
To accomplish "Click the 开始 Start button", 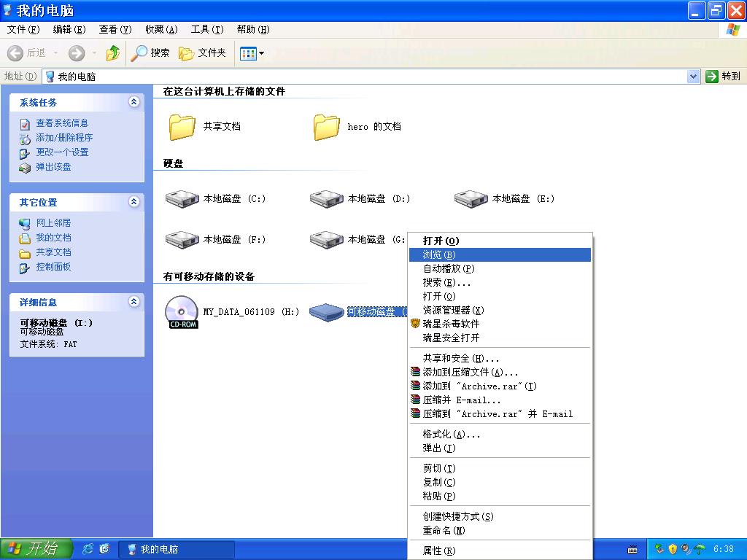I will 36,549.
